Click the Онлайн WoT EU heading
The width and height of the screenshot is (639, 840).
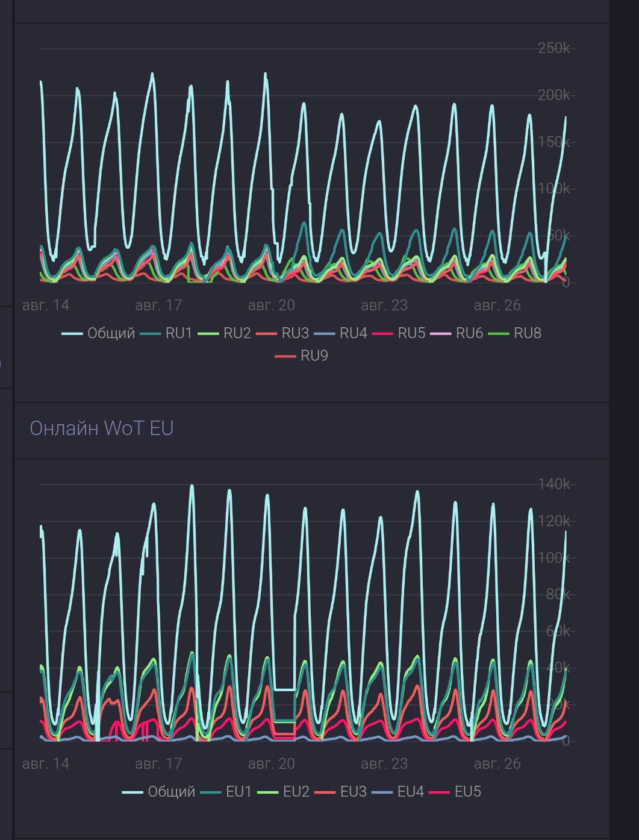click(x=102, y=428)
